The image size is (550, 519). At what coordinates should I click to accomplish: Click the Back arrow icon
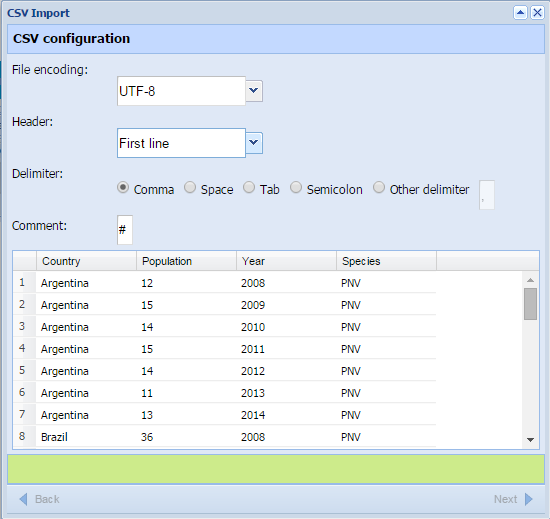pyautogui.click(x=23, y=499)
